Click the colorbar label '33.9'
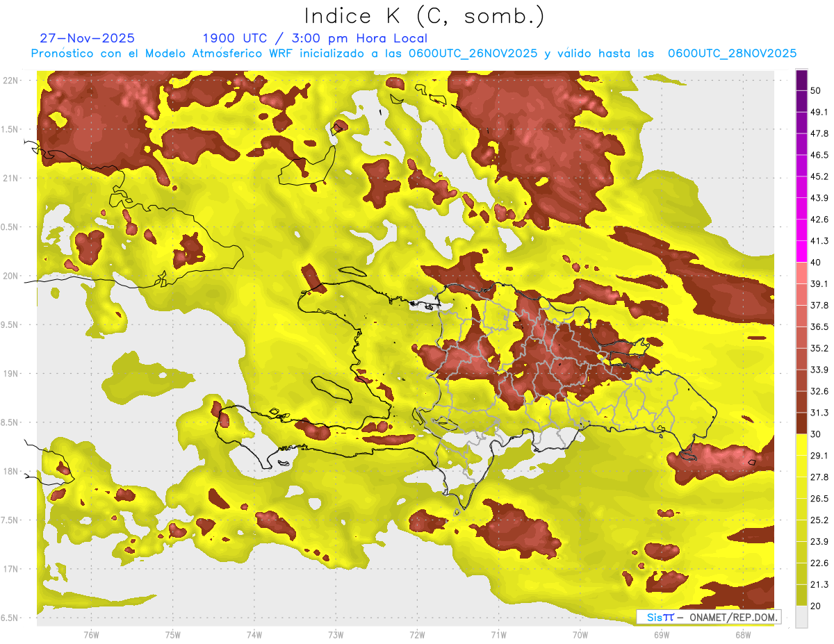The width and height of the screenshot is (834, 644). 819,370
